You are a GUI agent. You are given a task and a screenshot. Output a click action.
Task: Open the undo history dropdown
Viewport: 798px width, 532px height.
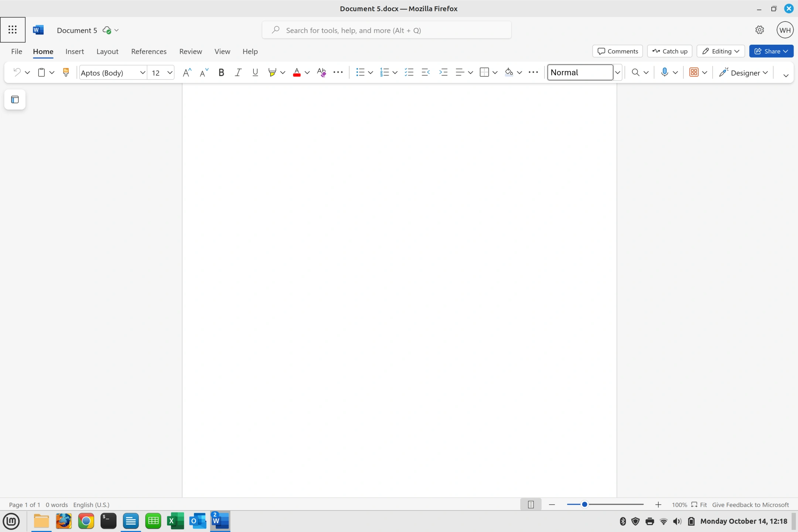tap(27, 72)
